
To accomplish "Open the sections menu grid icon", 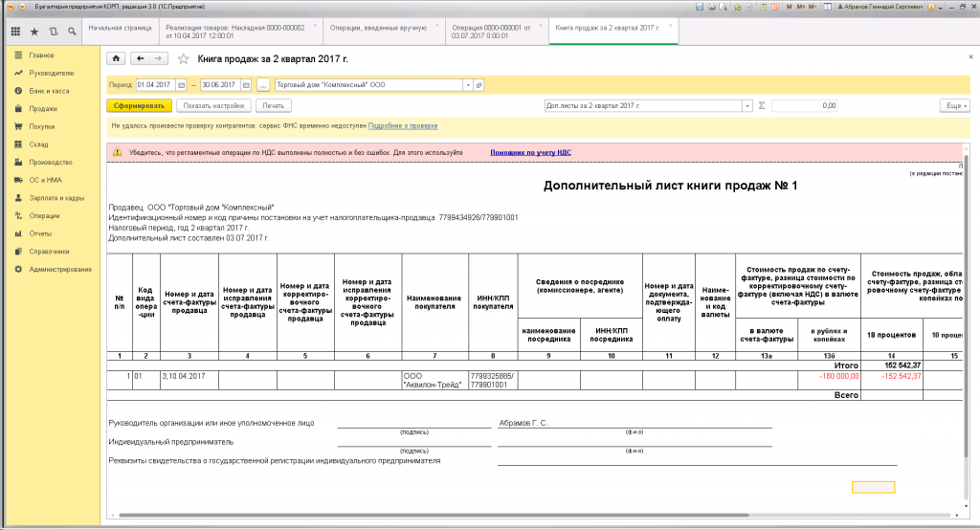I will (15, 32).
